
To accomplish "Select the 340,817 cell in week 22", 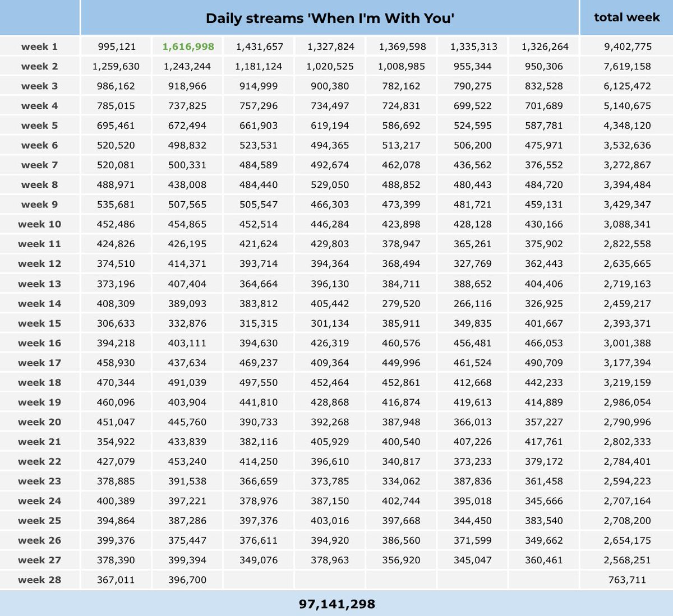I will tap(401, 461).
